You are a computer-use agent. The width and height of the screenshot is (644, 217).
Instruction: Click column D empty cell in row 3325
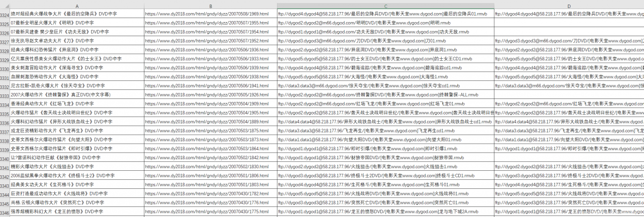coord(569,23)
